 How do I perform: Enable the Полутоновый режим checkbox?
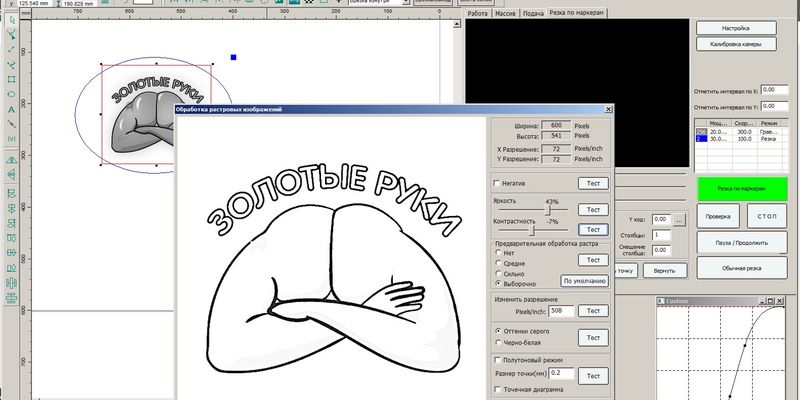point(497,360)
